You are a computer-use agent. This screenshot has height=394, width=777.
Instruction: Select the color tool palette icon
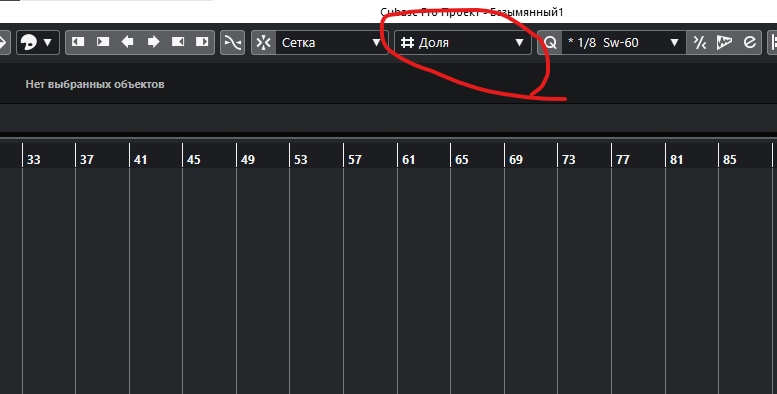pyautogui.click(x=29, y=43)
